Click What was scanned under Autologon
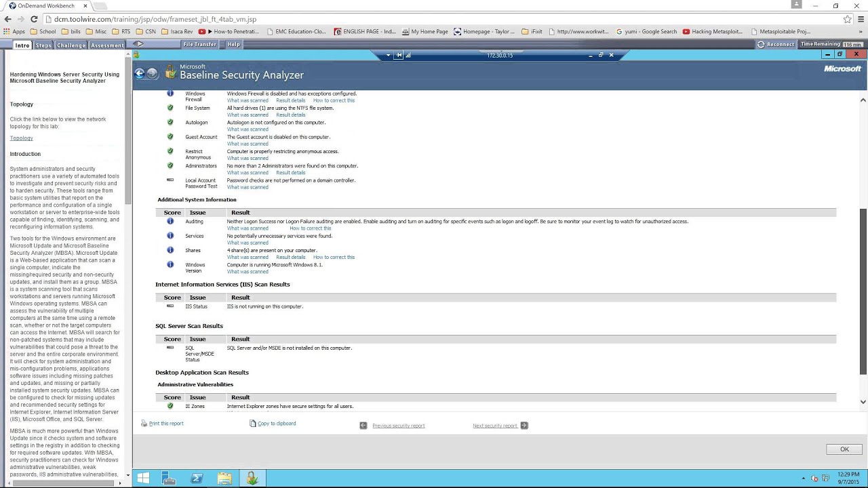Viewport: 868px width, 488px height. (248, 129)
